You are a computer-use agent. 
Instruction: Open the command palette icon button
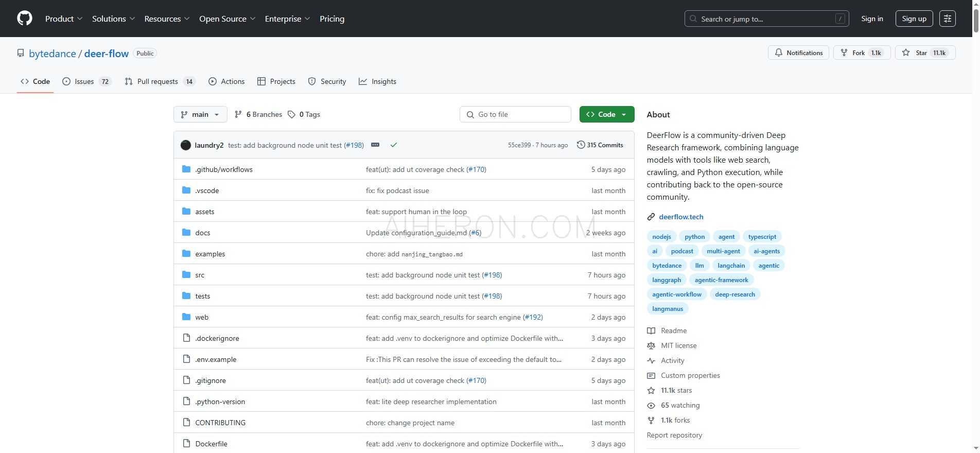coord(947,19)
